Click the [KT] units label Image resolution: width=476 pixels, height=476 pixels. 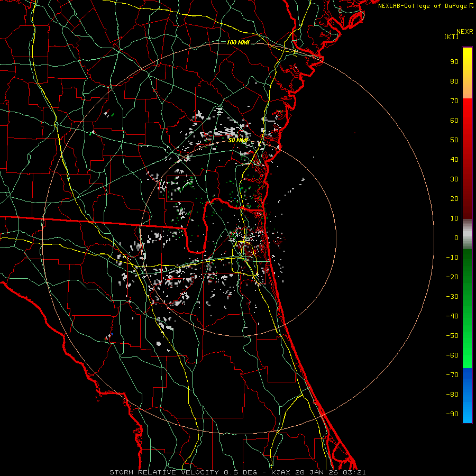pos(452,37)
